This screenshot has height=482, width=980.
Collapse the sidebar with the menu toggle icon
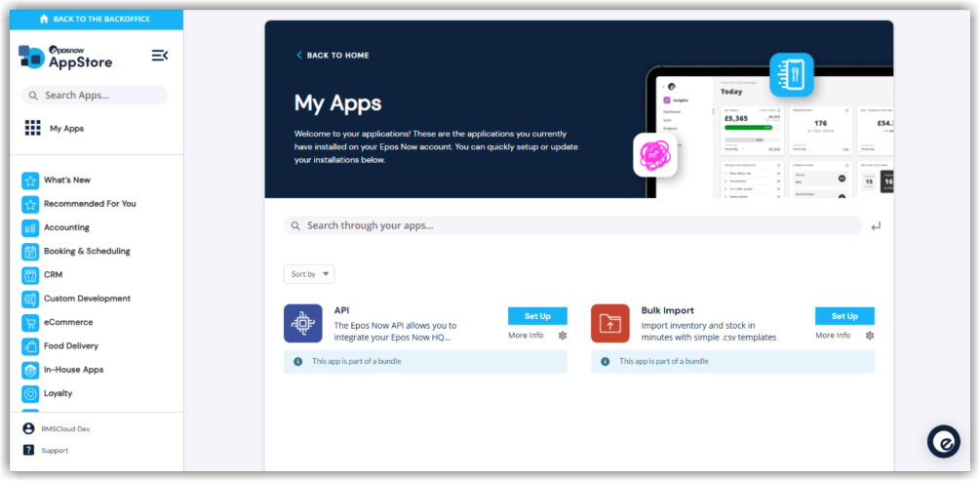pyautogui.click(x=160, y=56)
